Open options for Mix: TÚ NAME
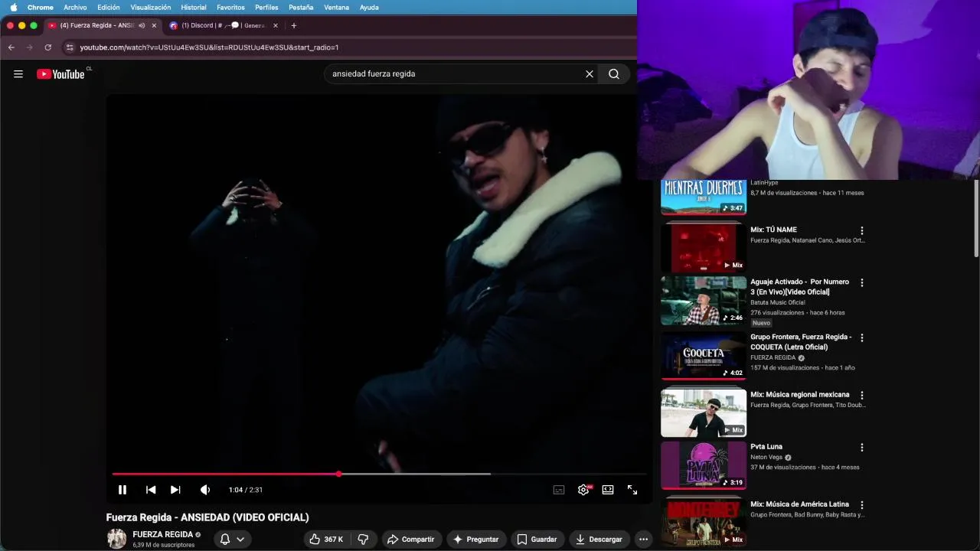The image size is (980, 551). click(x=862, y=230)
